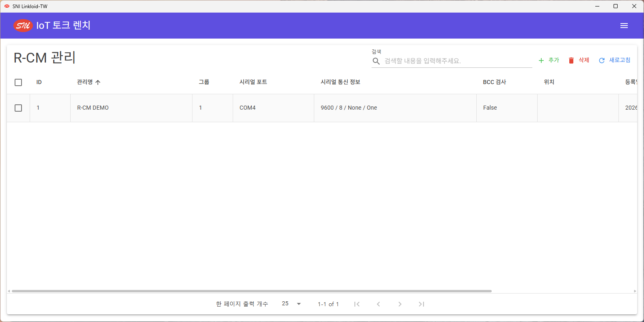This screenshot has height=322, width=644.
Task: Click the SNI logo in header
Action: (x=23, y=26)
